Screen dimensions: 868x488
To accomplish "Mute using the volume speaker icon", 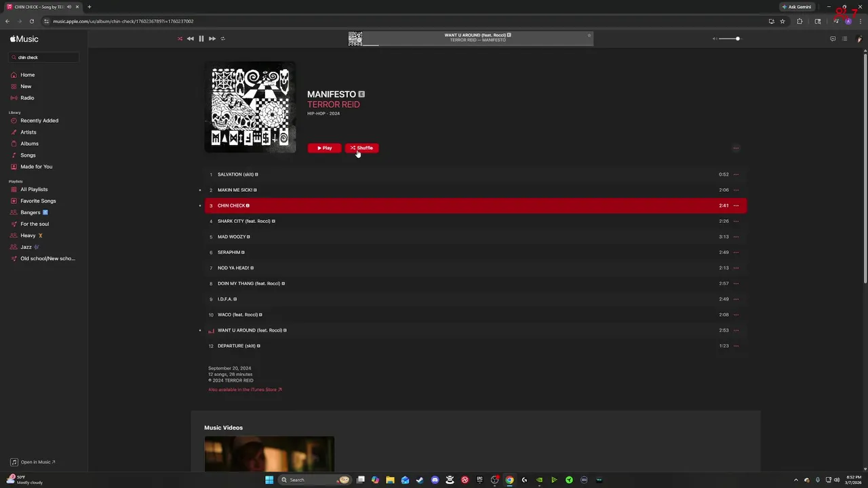I will pos(714,39).
